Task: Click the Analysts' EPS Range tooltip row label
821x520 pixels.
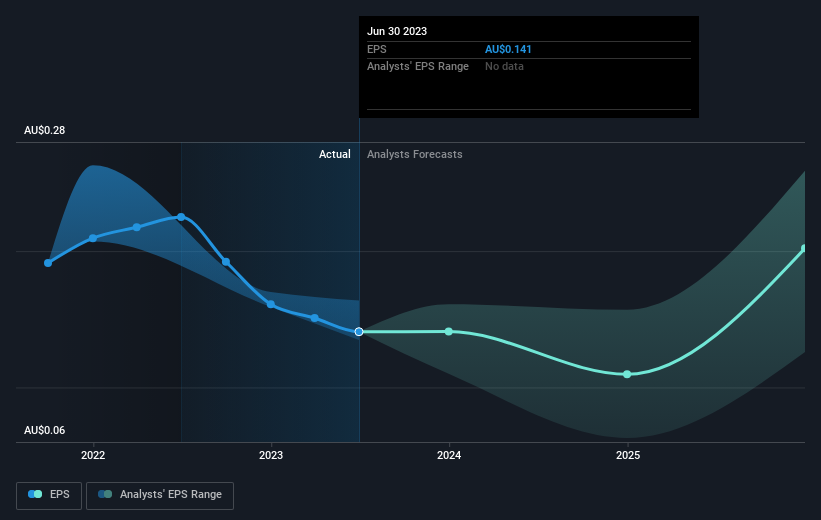Action: point(418,67)
